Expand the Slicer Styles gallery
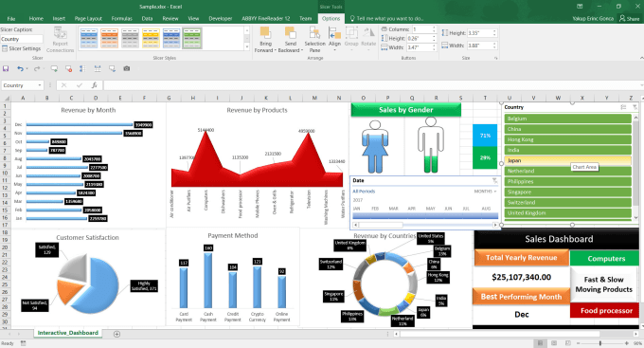 pos(247,46)
